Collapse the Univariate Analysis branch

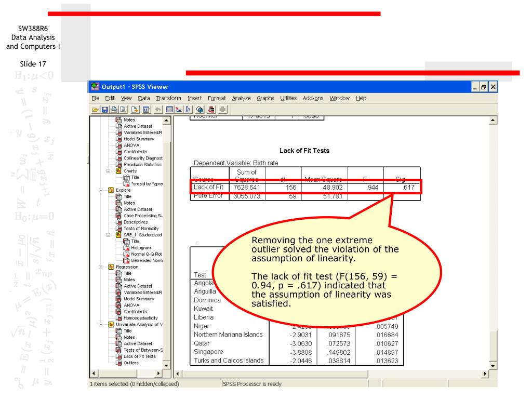(101, 325)
